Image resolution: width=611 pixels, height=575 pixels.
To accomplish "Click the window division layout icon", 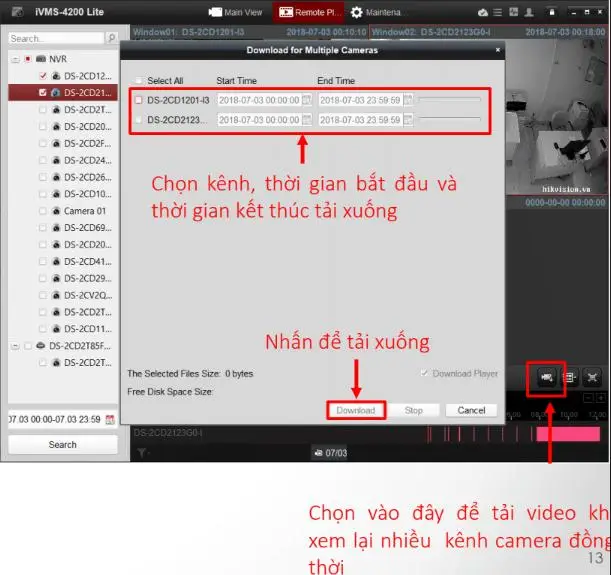I will 570,377.
